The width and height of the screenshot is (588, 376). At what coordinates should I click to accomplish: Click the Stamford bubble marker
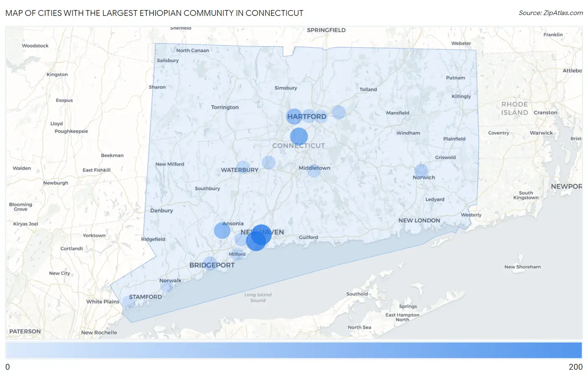point(128,302)
